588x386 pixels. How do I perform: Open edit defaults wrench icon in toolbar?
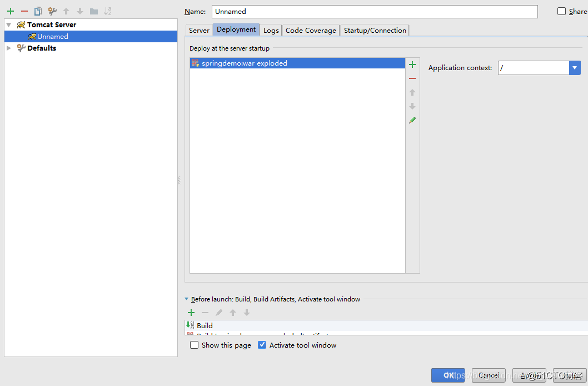click(x=52, y=11)
